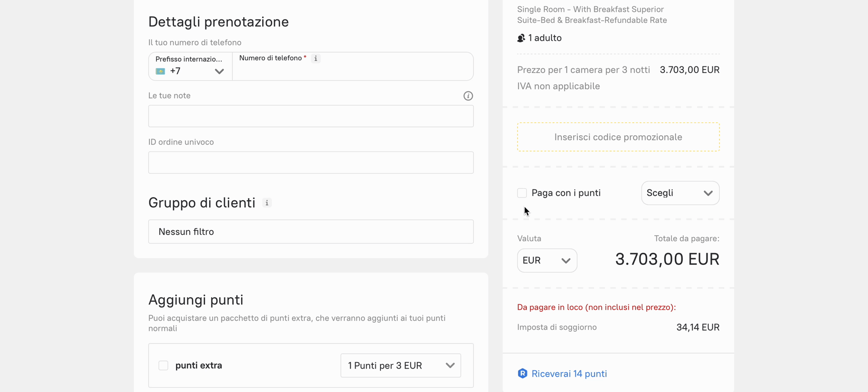Click the punti extra label

coord(198,365)
